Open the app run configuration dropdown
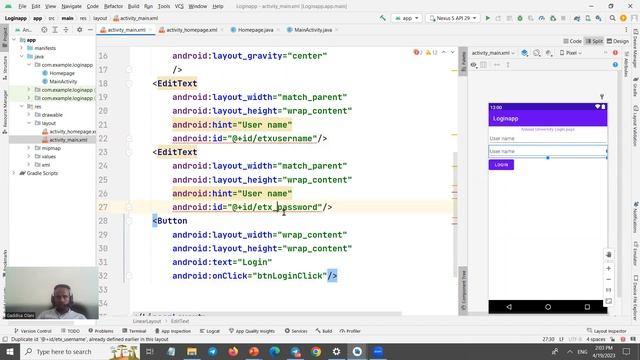 click(407, 18)
